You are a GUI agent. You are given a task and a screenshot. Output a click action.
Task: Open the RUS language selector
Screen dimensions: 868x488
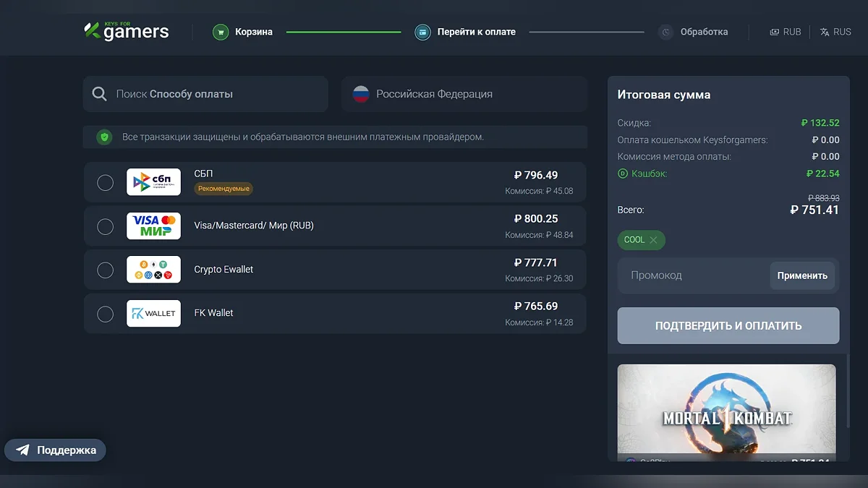click(835, 32)
